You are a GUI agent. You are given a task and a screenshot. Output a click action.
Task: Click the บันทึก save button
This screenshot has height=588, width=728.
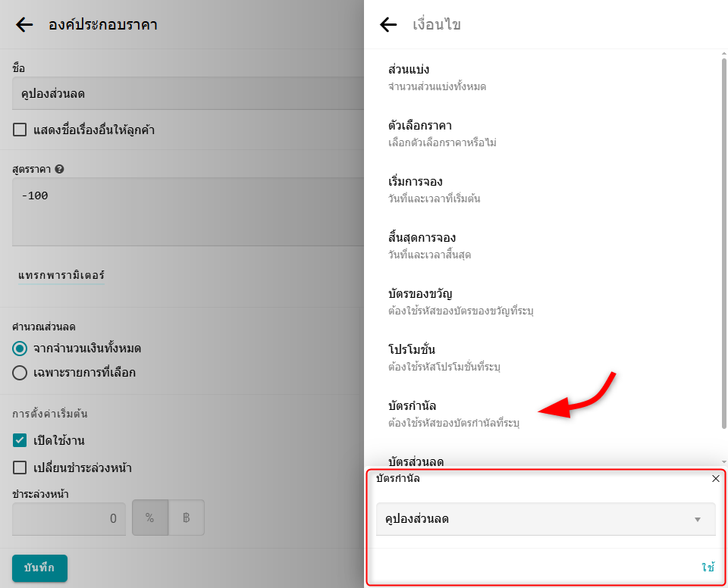pyautogui.click(x=39, y=568)
